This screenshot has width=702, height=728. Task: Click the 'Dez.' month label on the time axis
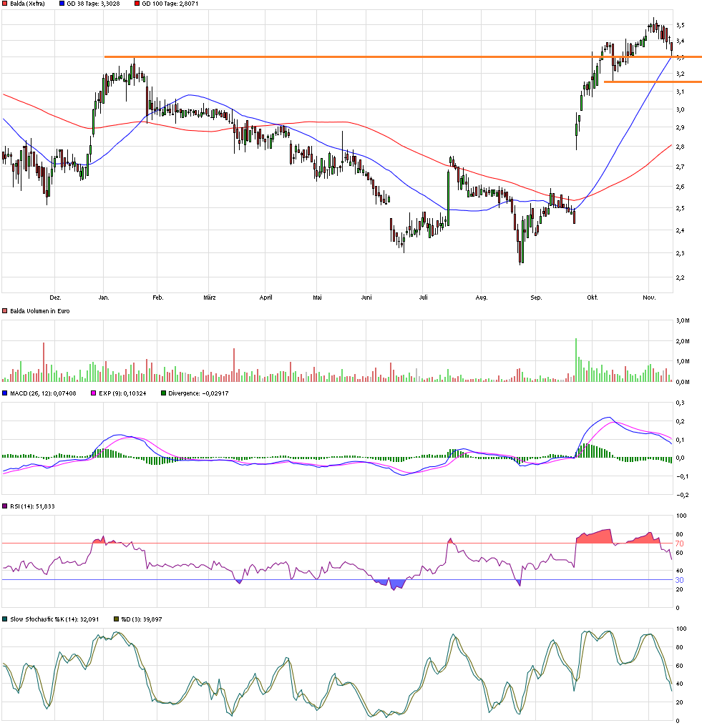click(55, 297)
